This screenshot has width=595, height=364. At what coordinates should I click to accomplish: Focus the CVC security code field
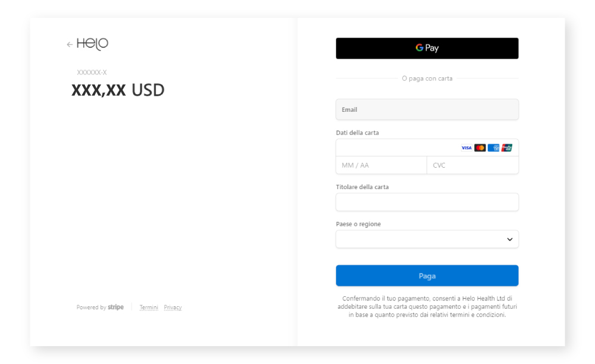pyautogui.click(x=472, y=165)
